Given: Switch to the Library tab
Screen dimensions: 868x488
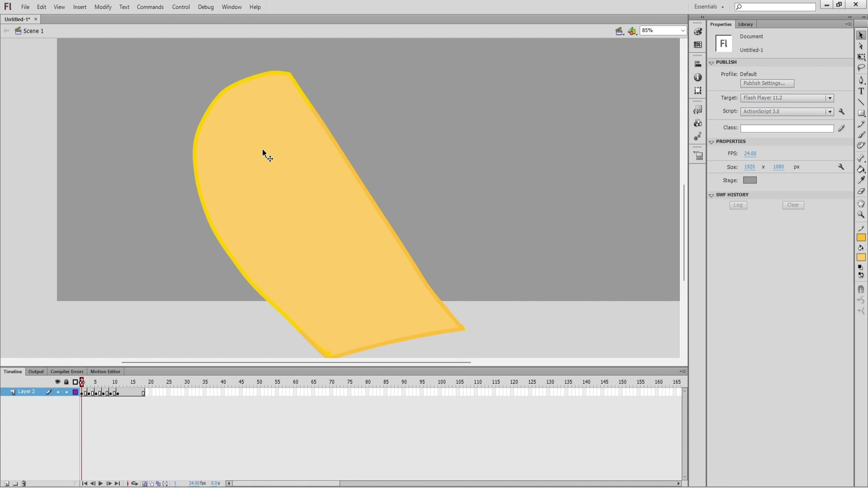Looking at the screenshot, I should 745,24.
